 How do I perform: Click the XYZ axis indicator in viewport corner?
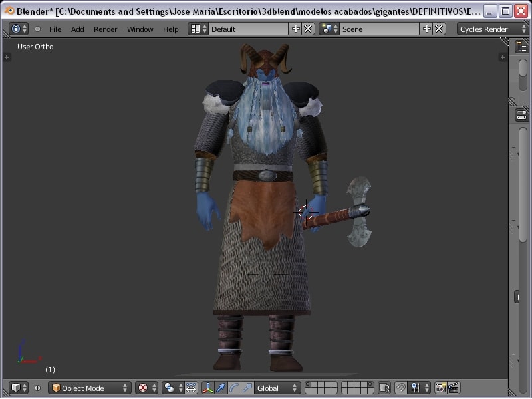click(x=29, y=351)
